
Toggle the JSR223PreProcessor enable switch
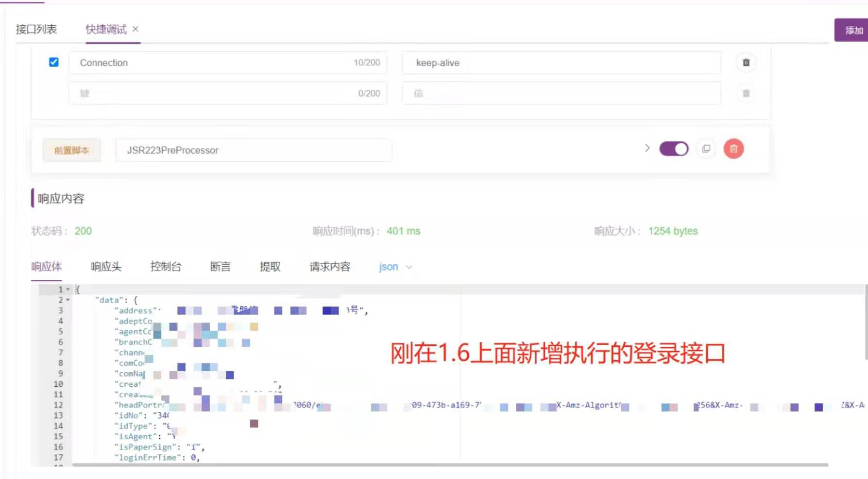[x=674, y=149]
